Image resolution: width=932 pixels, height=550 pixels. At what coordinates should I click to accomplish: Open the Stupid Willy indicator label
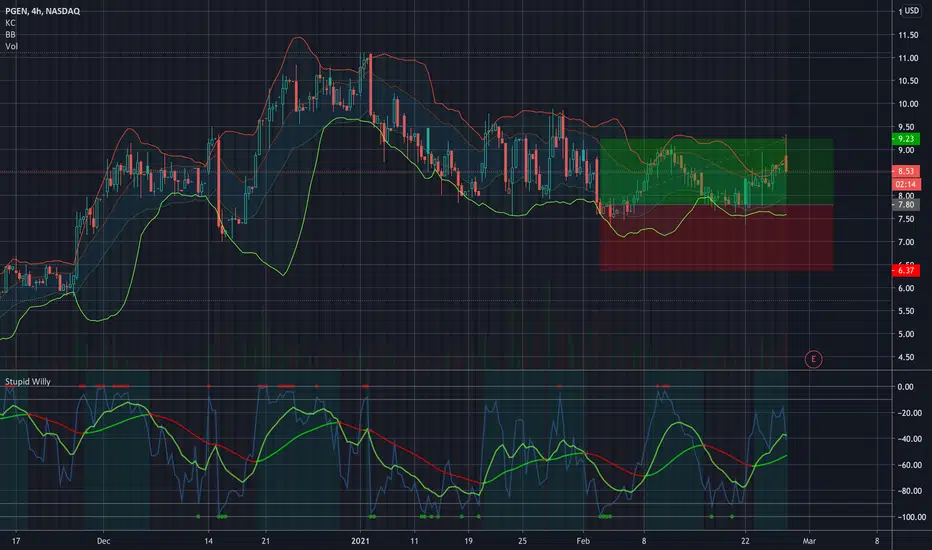28,381
